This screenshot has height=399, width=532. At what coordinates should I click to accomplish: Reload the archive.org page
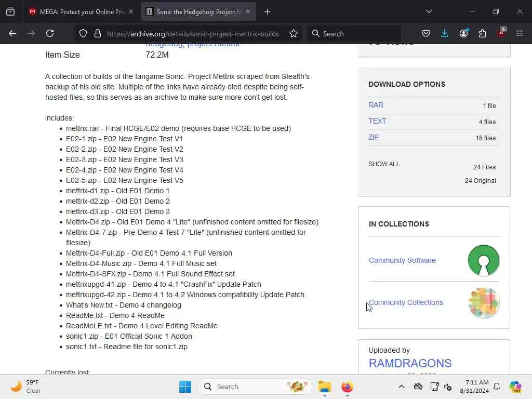(50, 34)
